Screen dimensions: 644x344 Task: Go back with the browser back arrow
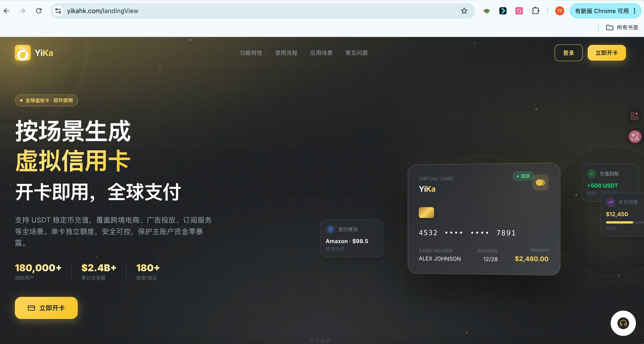click(7, 11)
